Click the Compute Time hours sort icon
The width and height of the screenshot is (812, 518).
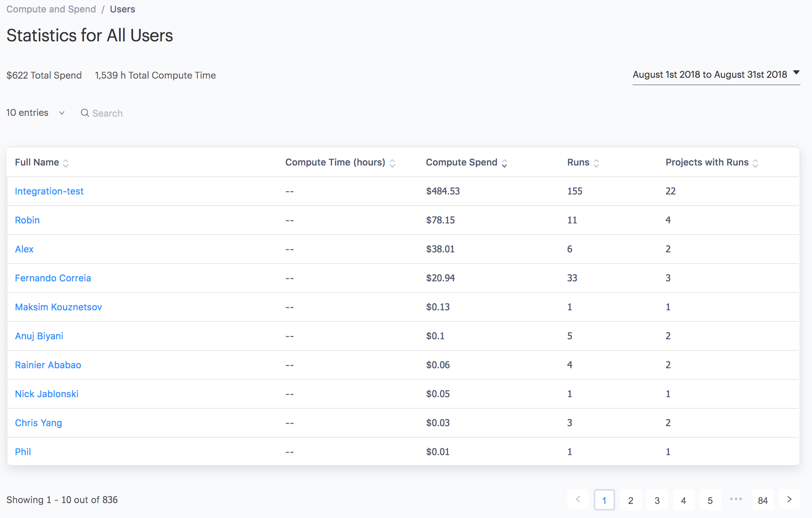(x=396, y=163)
